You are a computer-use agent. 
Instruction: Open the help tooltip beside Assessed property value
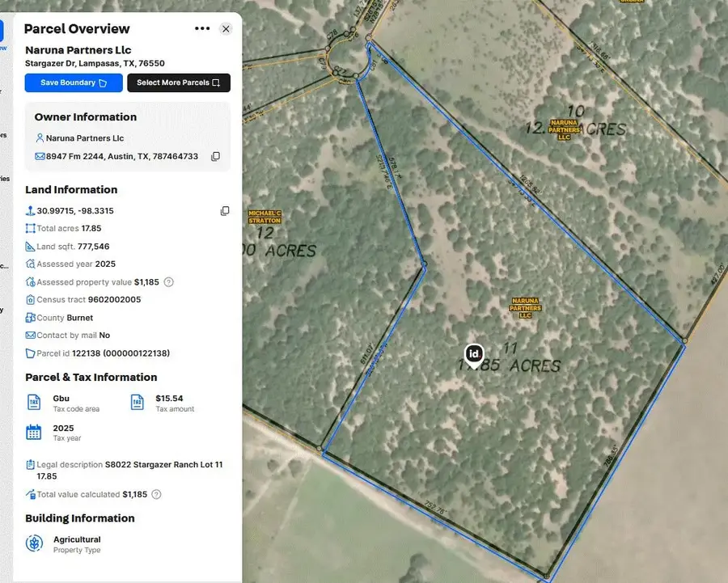168,281
